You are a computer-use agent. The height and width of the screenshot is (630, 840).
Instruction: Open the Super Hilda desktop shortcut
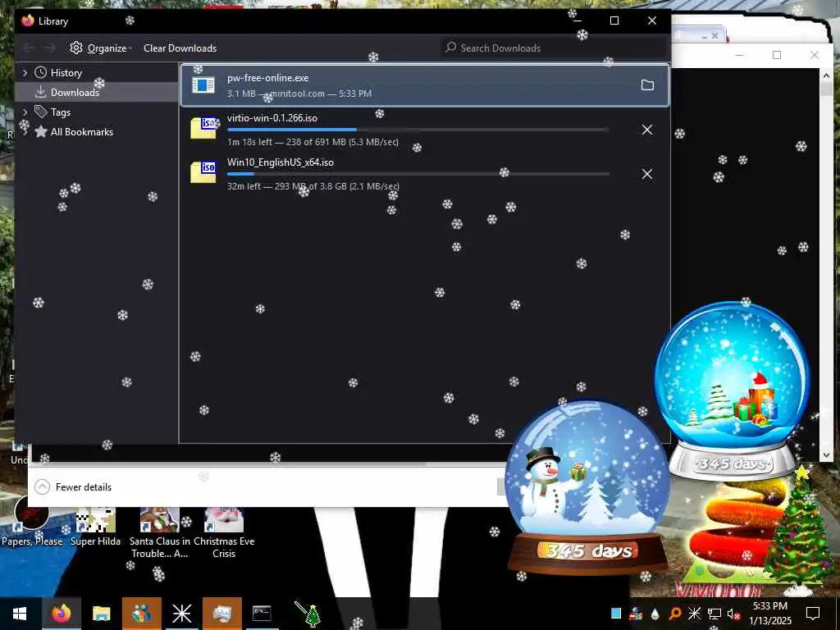(x=95, y=526)
